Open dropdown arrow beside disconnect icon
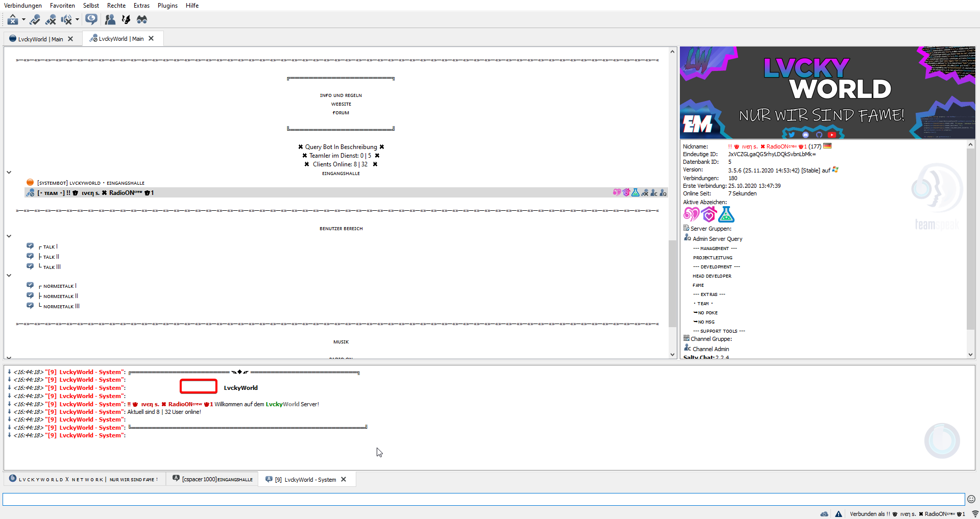The height and width of the screenshot is (519, 980). [23, 20]
